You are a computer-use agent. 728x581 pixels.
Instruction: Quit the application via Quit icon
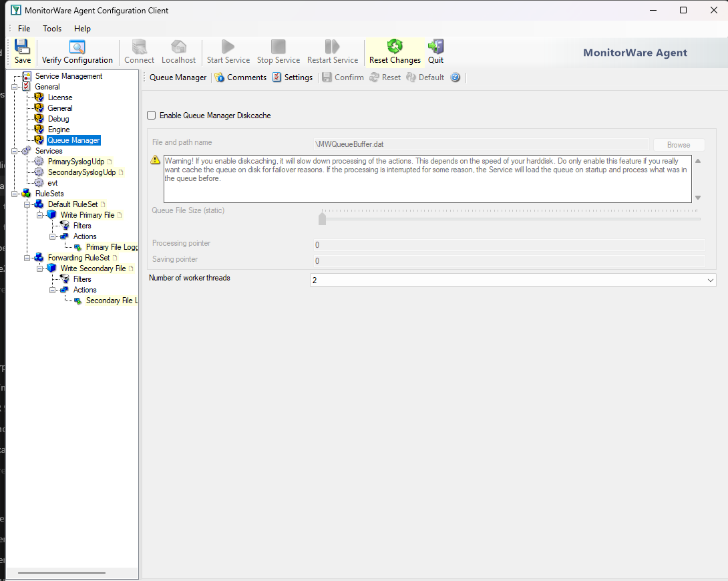pos(435,46)
